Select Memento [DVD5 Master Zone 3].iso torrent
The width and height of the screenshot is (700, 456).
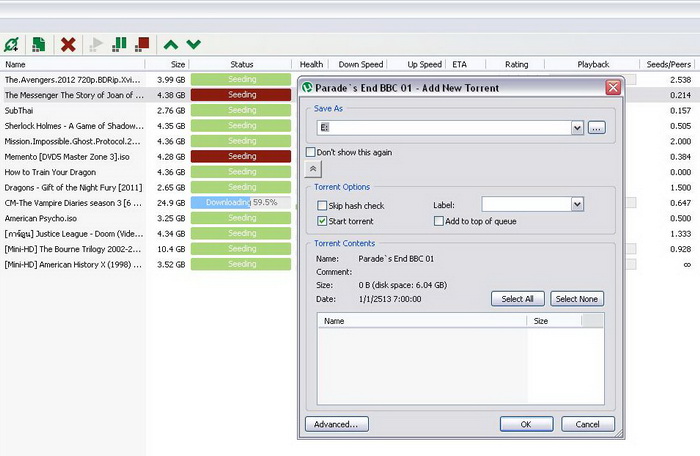click(x=67, y=156)
